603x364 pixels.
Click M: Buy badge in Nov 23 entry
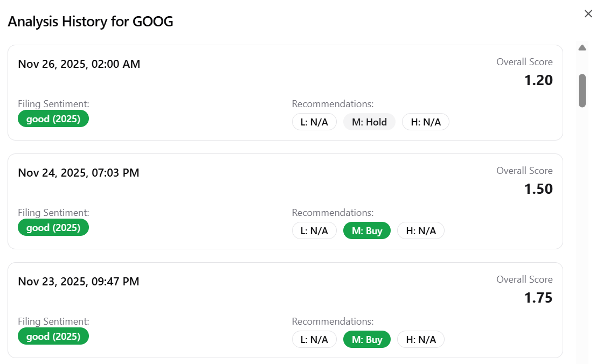click(367, 340)
